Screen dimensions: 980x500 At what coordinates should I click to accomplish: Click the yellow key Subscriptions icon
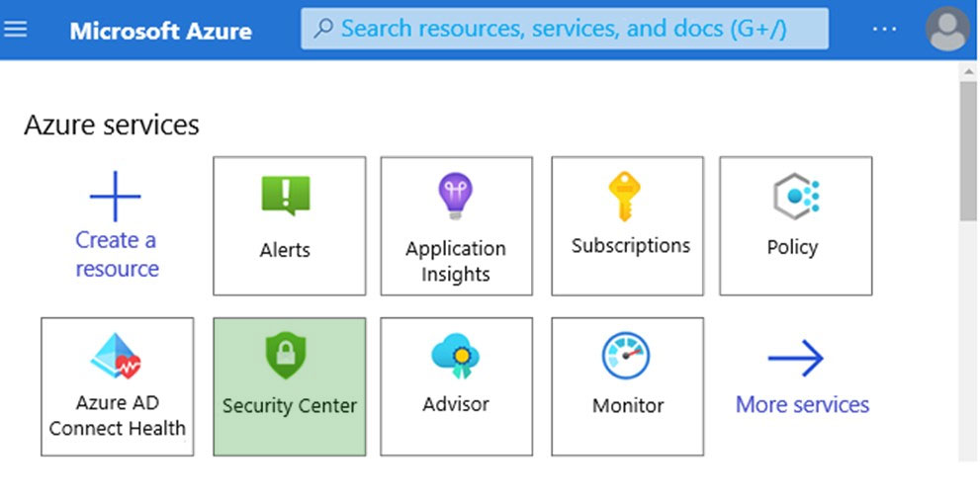tap(624, 197)
